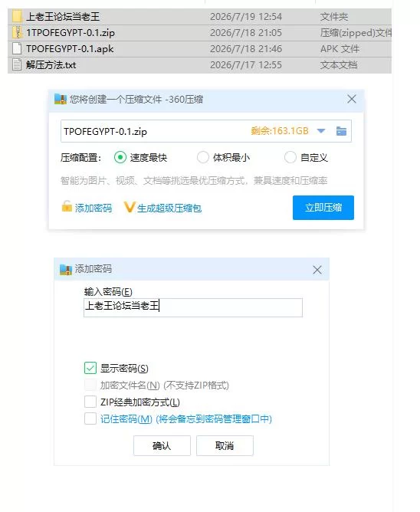Screen dimensions: 420x512
Task: Click the 输入密码(E) password input field
Action: pos(193,307)
